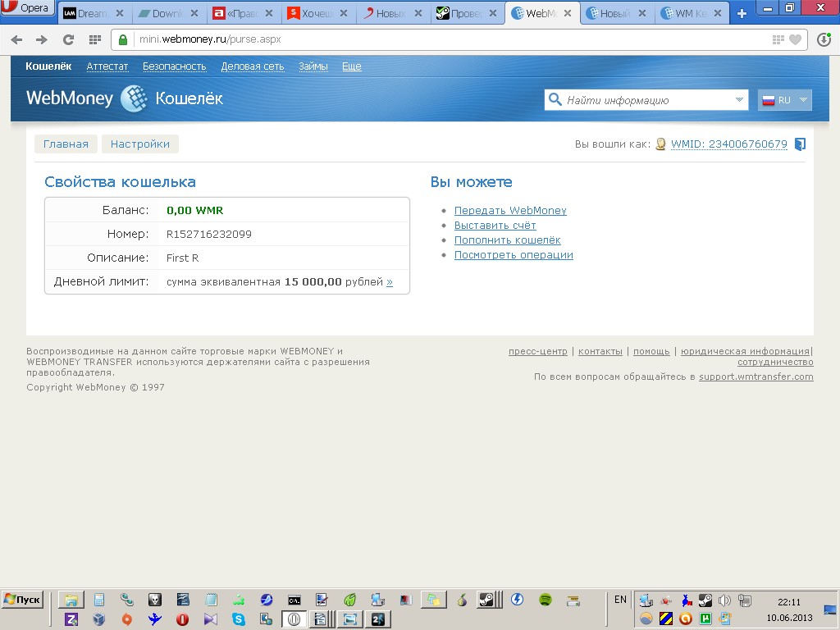Click the browser forward arrow
The height and width of the screenshot is (630, 840).
42,39
